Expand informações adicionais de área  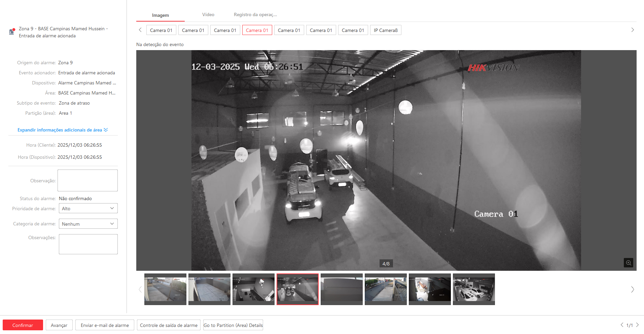click(63, 130)
